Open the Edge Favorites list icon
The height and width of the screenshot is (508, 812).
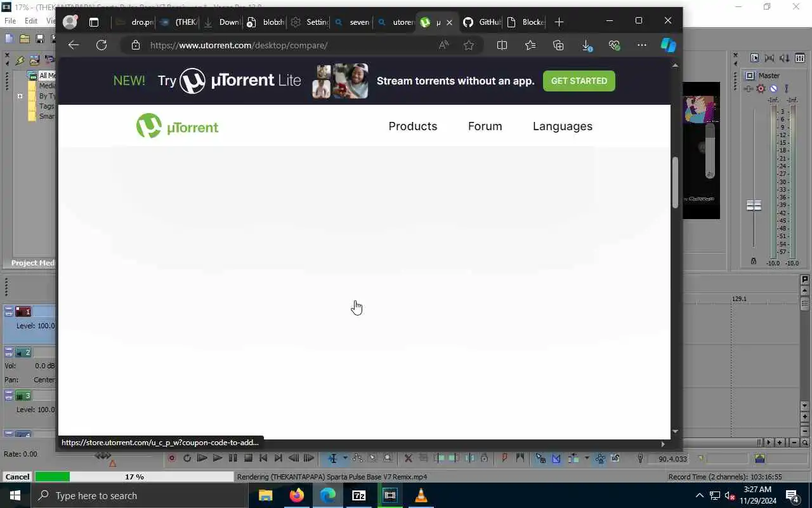530,45
